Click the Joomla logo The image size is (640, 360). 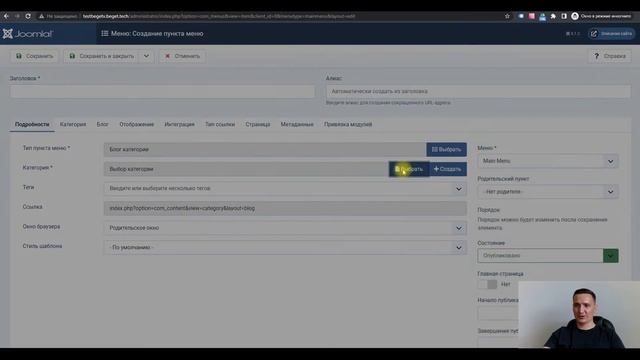pos(28,33)
